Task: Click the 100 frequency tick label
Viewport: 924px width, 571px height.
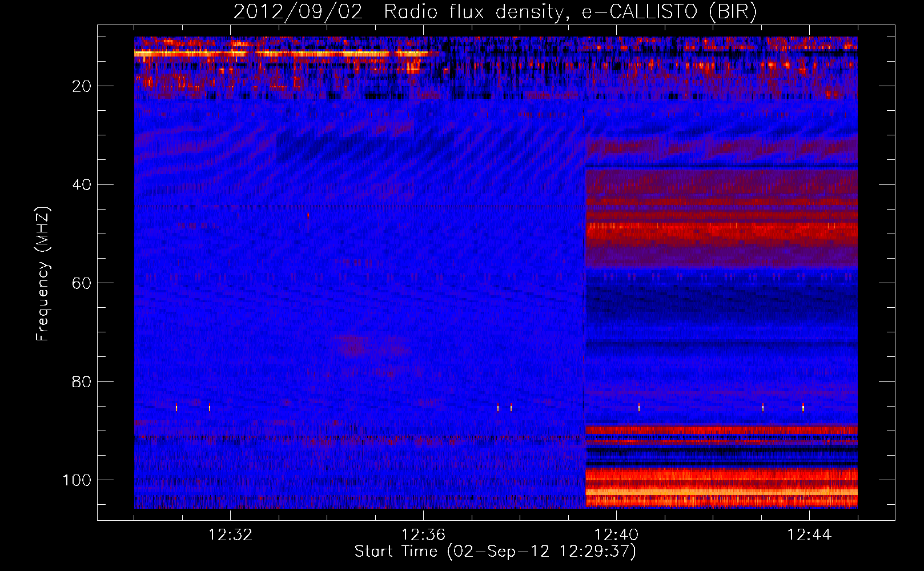Action: (x=77, y=480)
